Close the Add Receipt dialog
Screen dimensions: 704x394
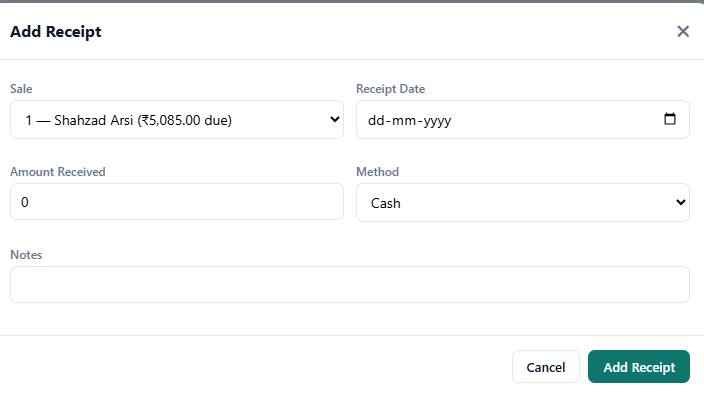pyautogui.click(x=683, y=31)
